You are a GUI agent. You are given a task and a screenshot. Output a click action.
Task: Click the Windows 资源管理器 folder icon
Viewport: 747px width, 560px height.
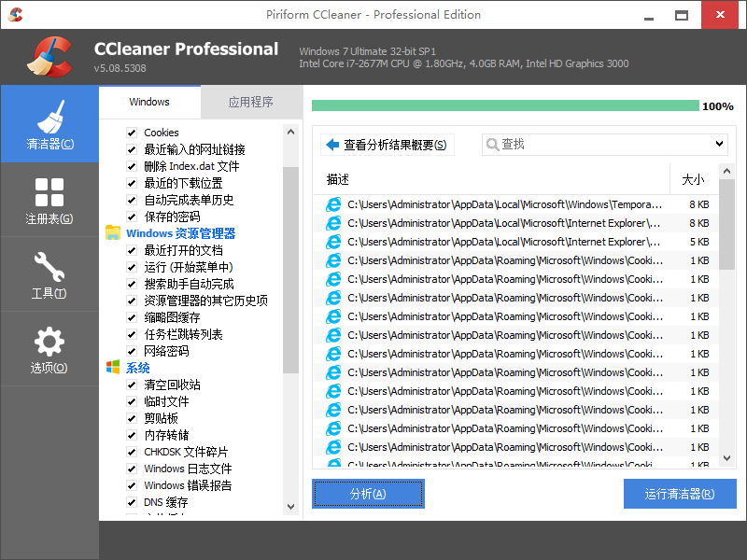point(113,233)
